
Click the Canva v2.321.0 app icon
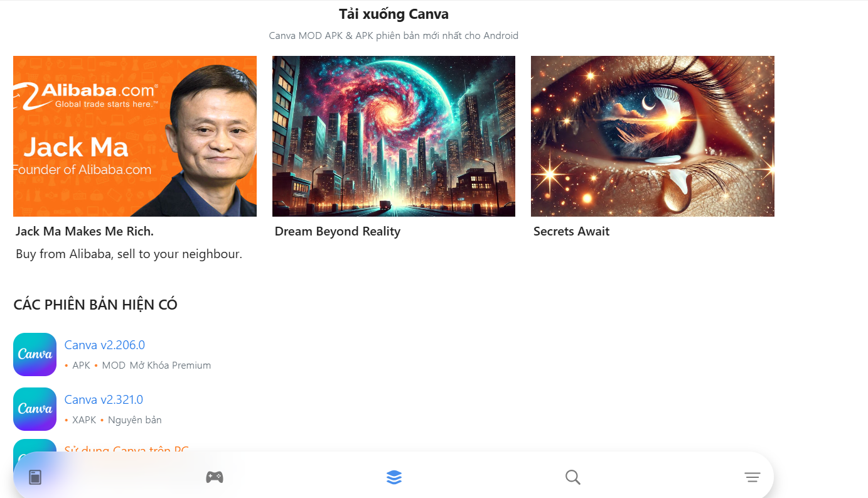tap(35, 409)
